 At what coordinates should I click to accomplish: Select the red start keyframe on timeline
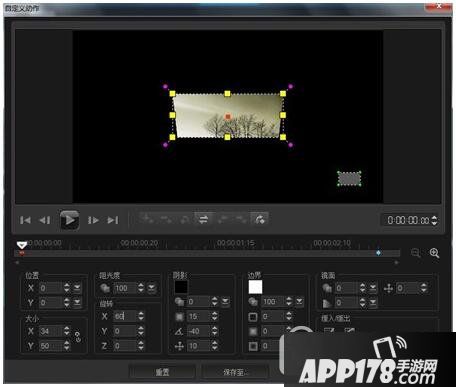(22, 253)
